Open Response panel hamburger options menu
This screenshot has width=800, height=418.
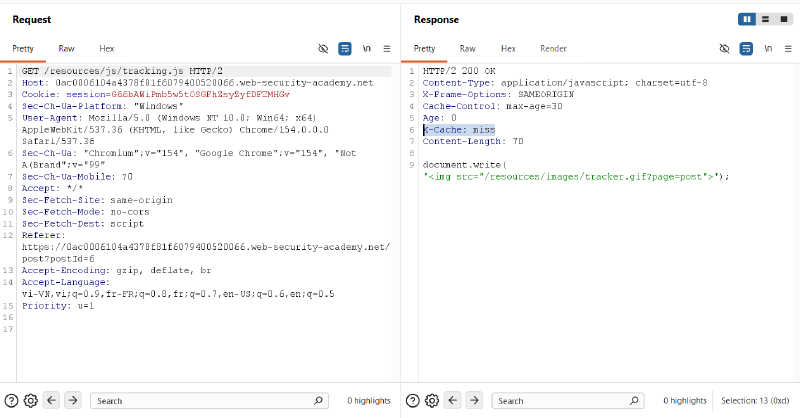click(x=788, y=48)
